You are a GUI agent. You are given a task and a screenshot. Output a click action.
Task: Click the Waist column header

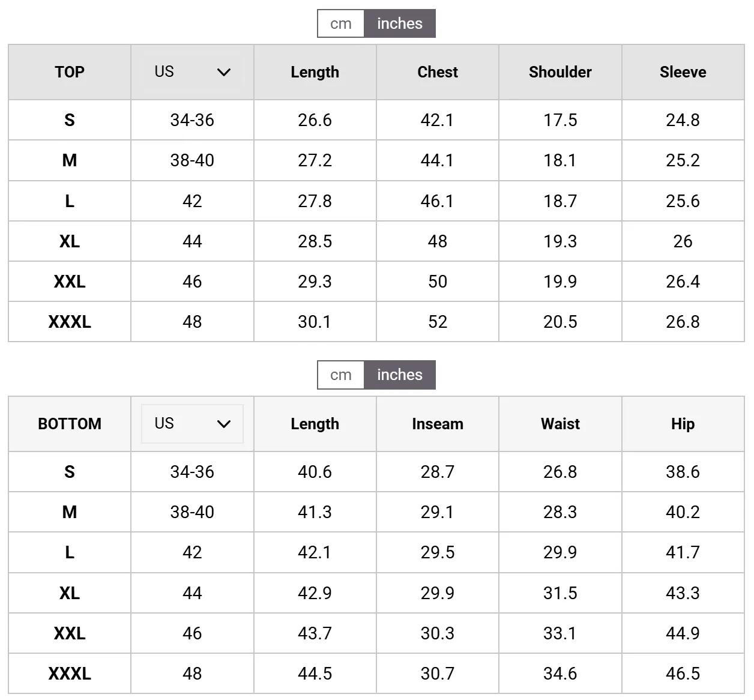tap(560, 424)
